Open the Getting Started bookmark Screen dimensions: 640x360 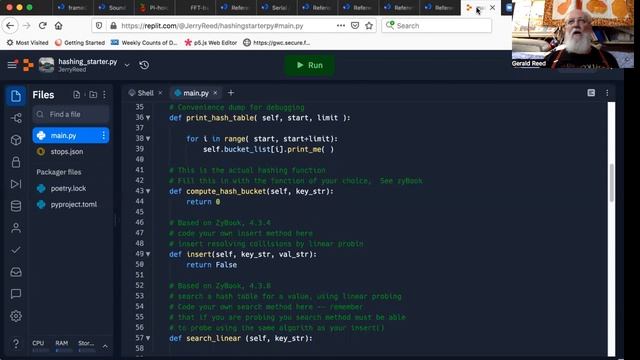coord(80,42)
